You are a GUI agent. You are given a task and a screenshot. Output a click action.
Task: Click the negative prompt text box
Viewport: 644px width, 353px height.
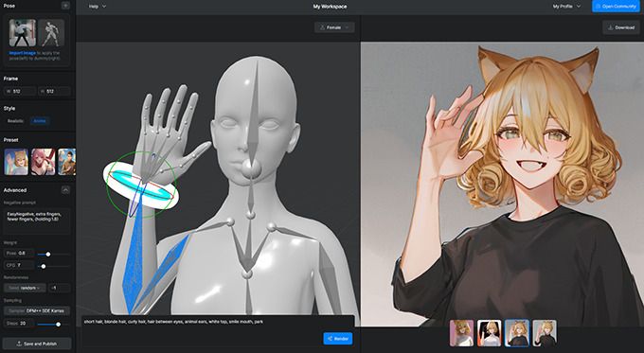[37, 221]
